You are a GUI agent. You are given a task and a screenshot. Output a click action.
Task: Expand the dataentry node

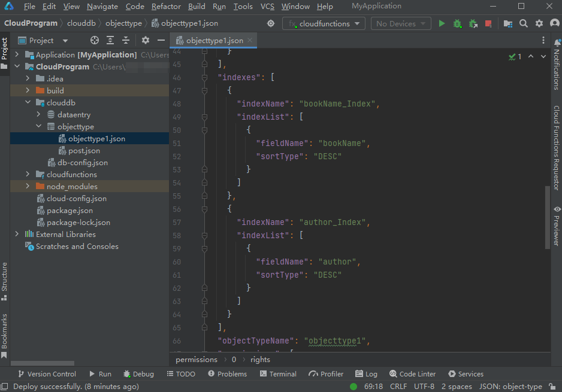[38, 114]
